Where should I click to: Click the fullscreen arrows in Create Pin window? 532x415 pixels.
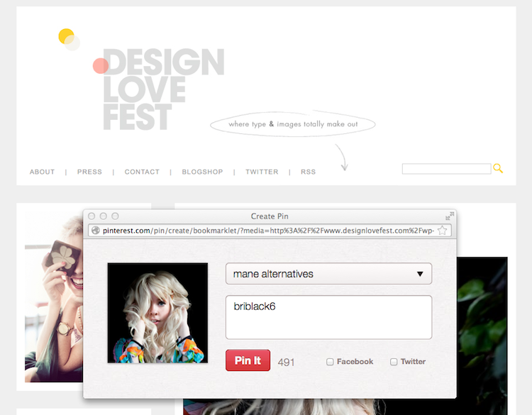pos(450,216)
